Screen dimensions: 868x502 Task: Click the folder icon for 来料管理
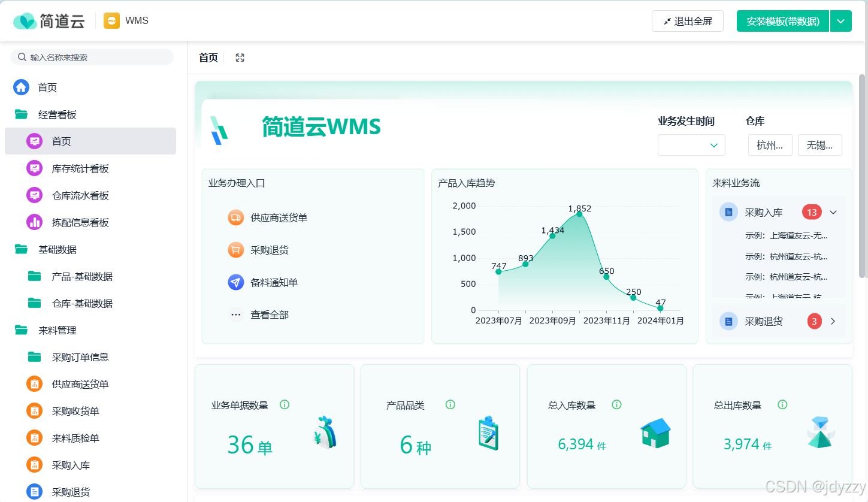[22, 330]
